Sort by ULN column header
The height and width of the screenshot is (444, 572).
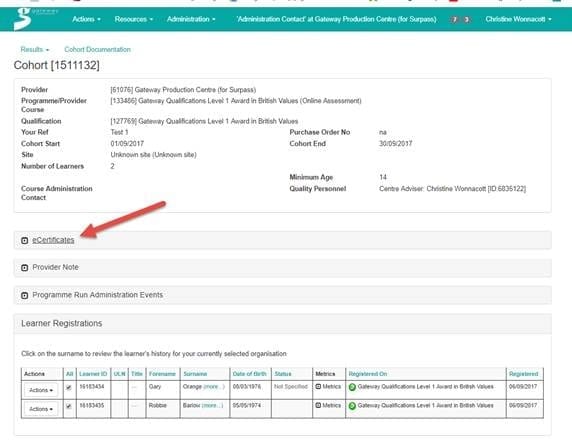point(119,374)
